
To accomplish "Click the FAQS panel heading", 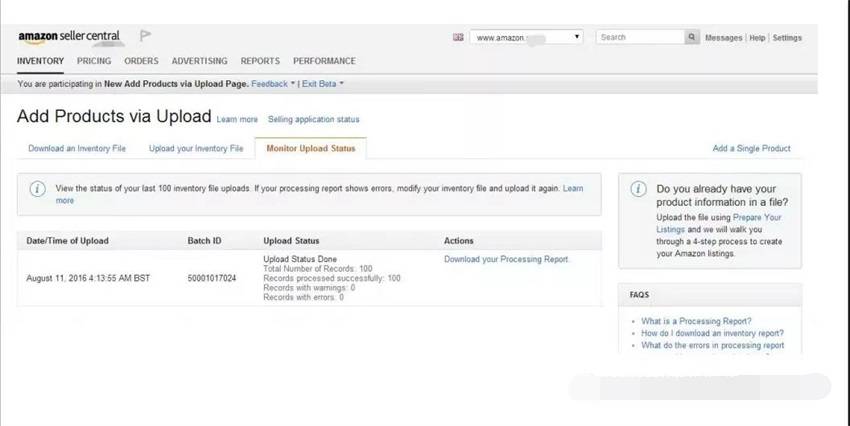I will tap(639, 295).
